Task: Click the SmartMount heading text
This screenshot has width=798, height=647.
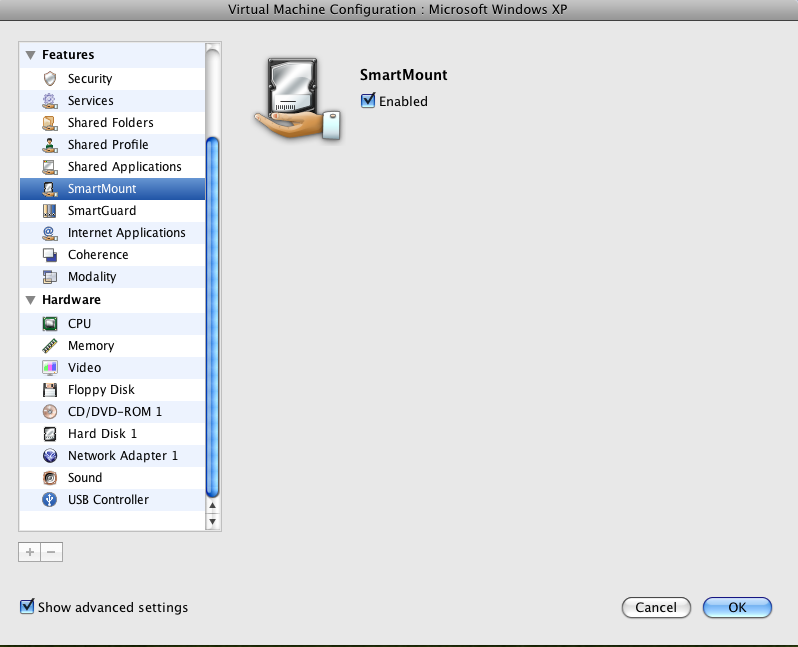Action: [404, 75]
